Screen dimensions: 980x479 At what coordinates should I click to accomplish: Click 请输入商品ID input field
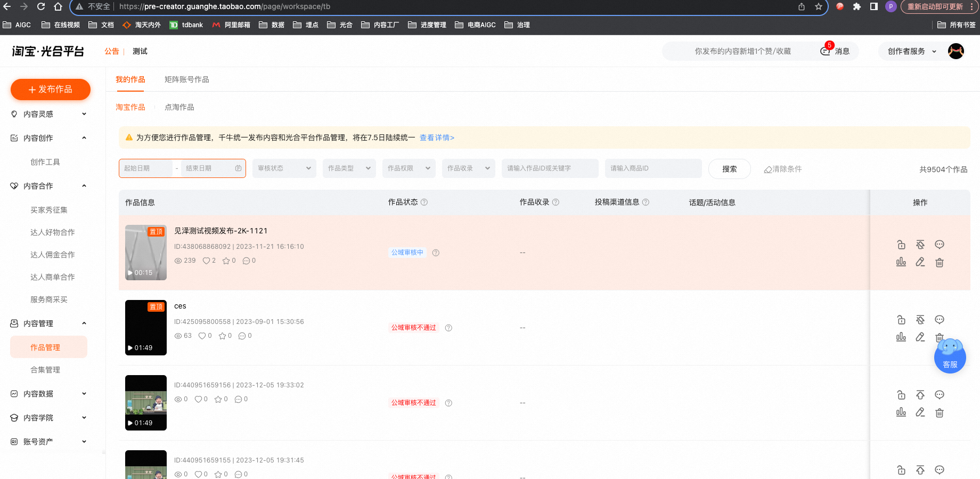[654, 168]
